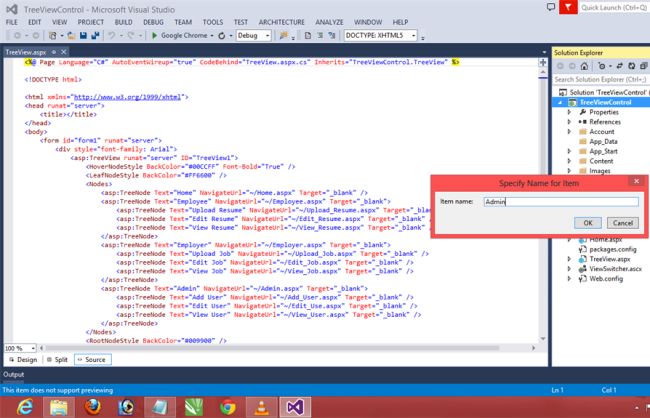Click the editor horizontal scrollbar
650x418 pixels.
pos(272,348)
